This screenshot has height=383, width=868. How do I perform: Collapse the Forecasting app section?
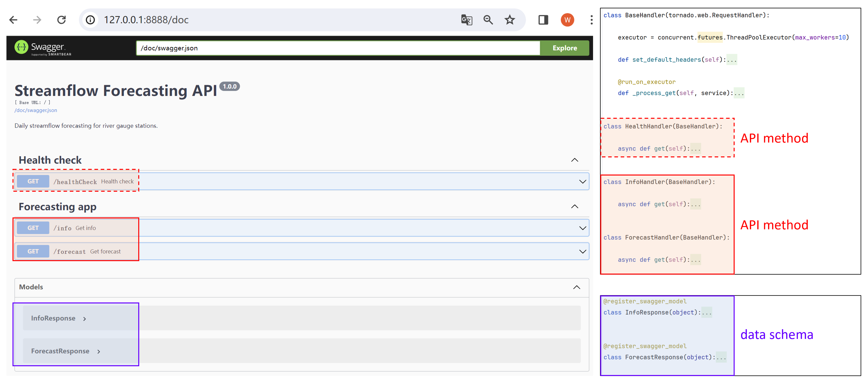pyautogui.click(x=575, y=206)
